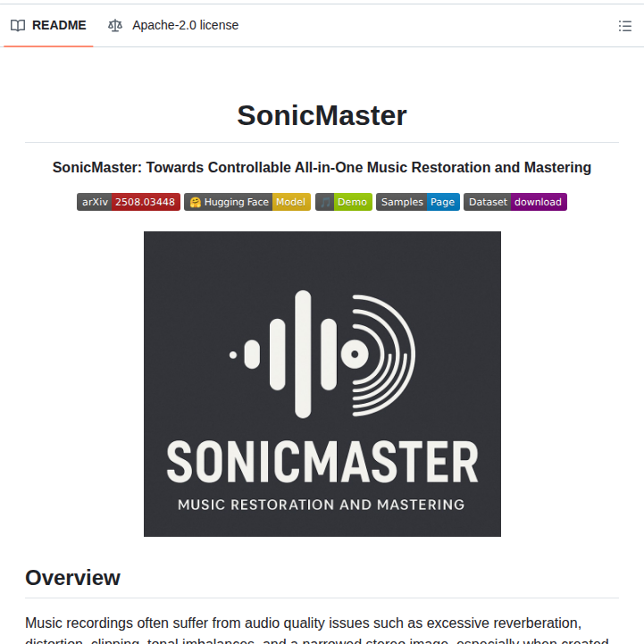Click the SonicMaster main heading
The image size is (644, 644).
click(322, 115)
